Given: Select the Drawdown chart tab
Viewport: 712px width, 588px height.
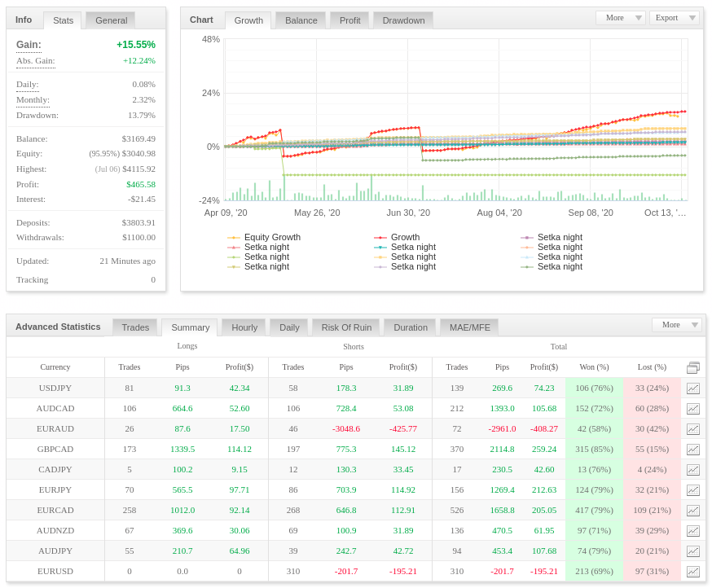Looking at the screenshot, I should tap(404, 20).
